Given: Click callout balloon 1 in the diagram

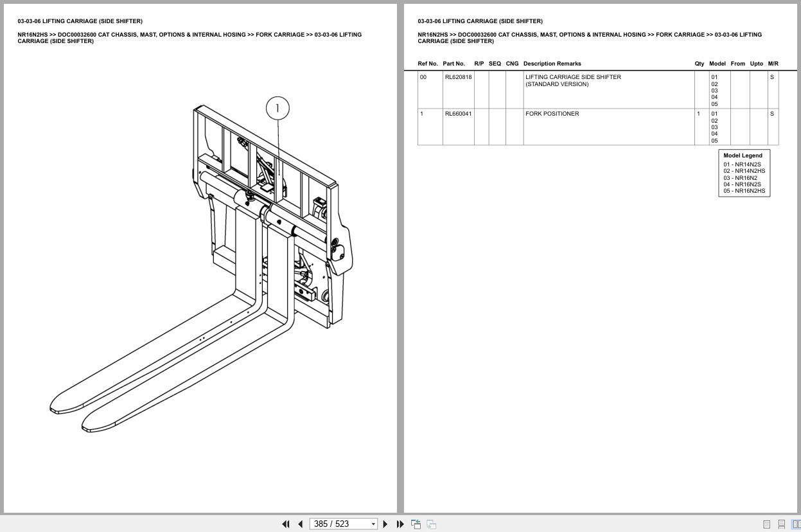Looking at the screenshot, I should click(x=277, y=109).
